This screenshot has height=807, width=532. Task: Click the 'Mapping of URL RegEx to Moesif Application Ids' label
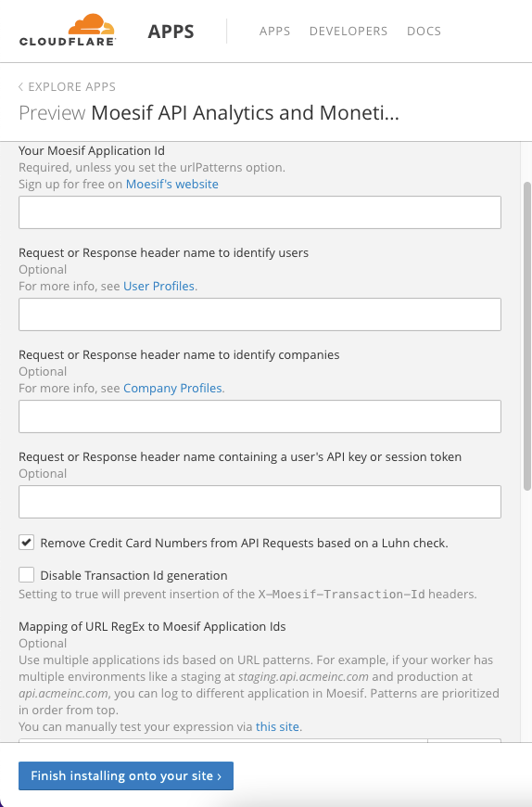point(152,626)
